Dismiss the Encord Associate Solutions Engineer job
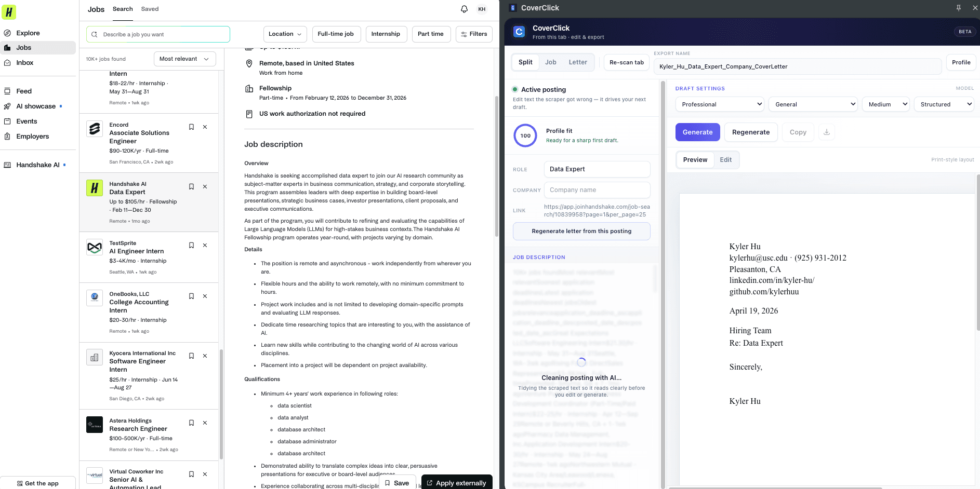The height and width of the screenshot is (489, 980). tap(205, 127)
